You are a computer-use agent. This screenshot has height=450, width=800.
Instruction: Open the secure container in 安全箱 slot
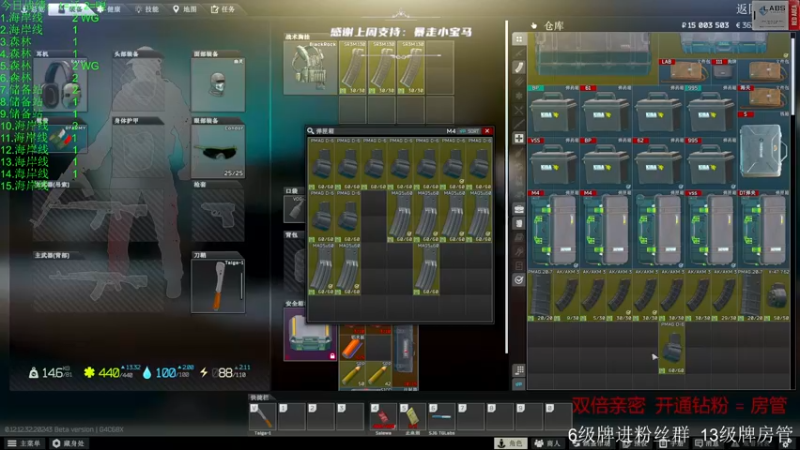click(310, 334)
